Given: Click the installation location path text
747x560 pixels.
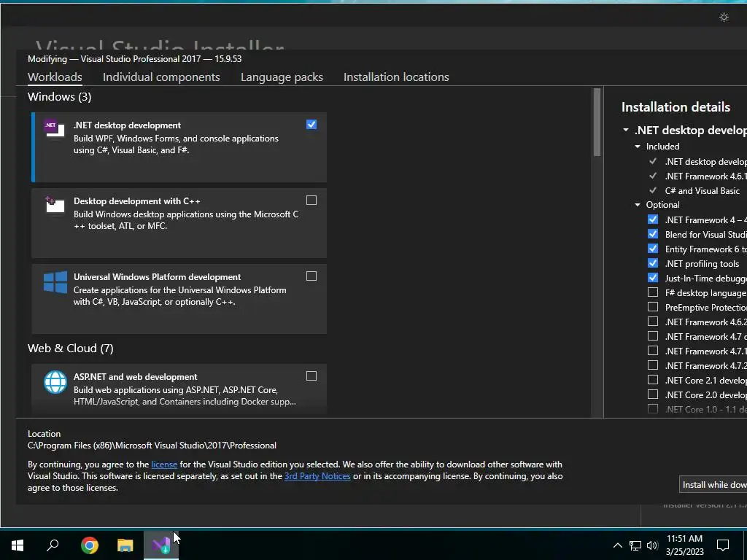Looking at the screenshot, I should (152, 446).
